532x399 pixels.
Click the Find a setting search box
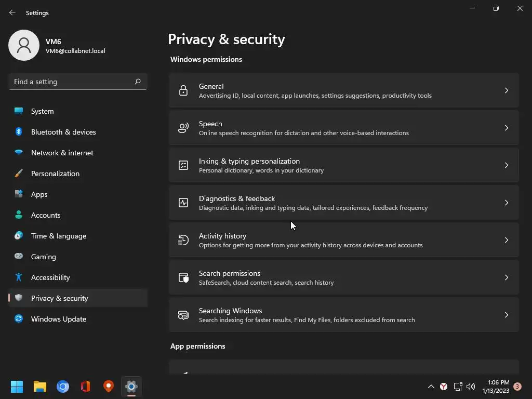click(72, 82)
